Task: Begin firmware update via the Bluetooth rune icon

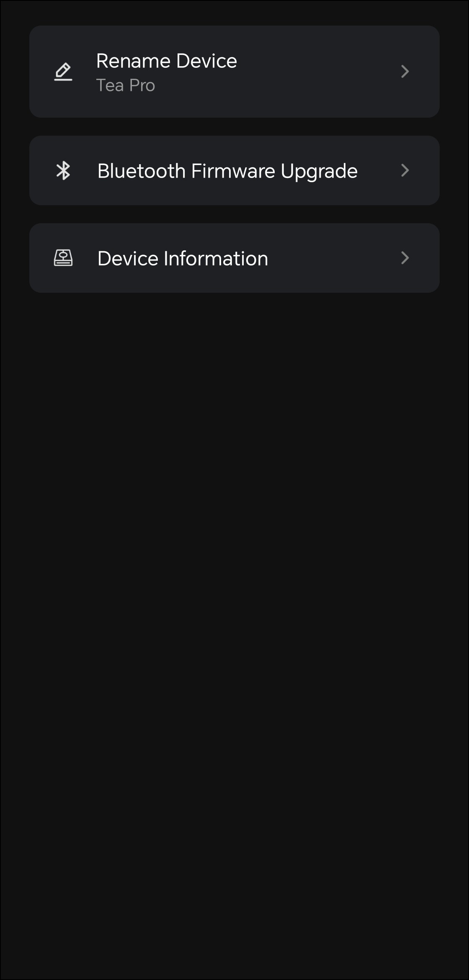Action: [x=63, y=170]
